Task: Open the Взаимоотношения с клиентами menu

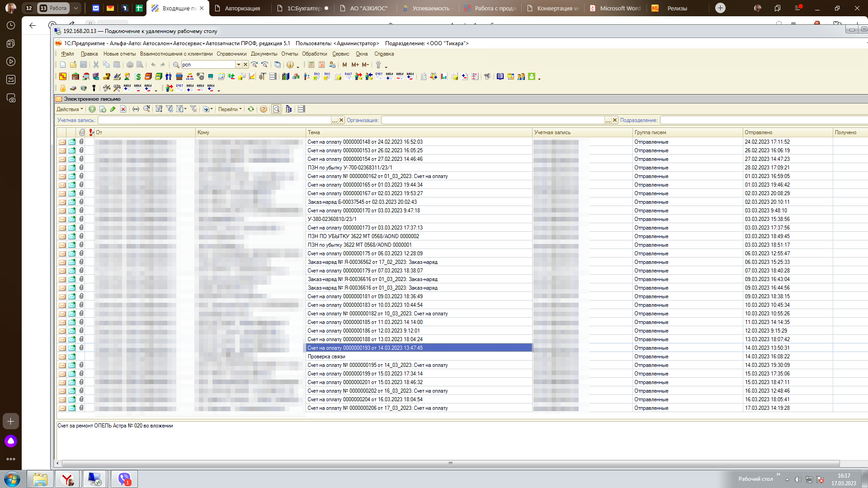Action: pos(176,54)
